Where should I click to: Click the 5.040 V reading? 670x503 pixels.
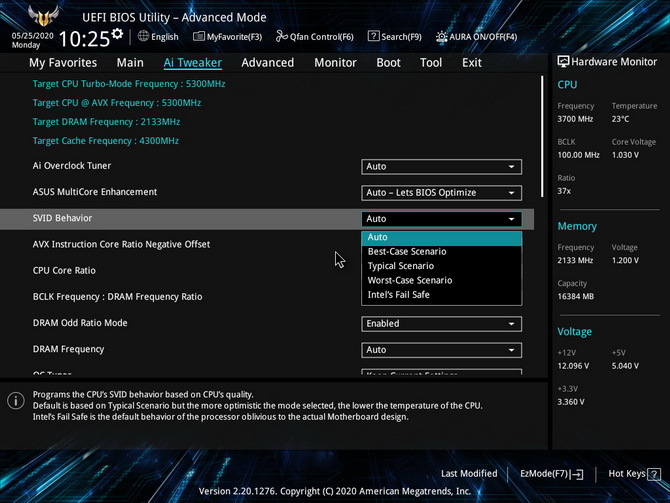point(625,366)
